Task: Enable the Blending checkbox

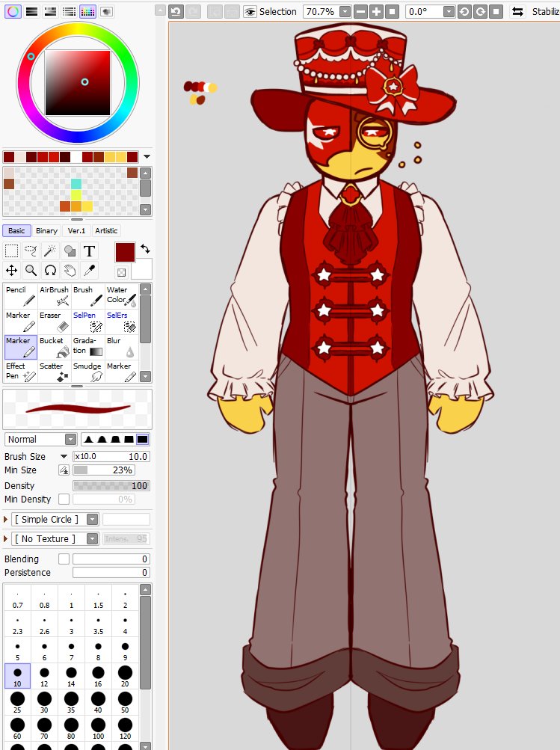Action: (64, 559)
